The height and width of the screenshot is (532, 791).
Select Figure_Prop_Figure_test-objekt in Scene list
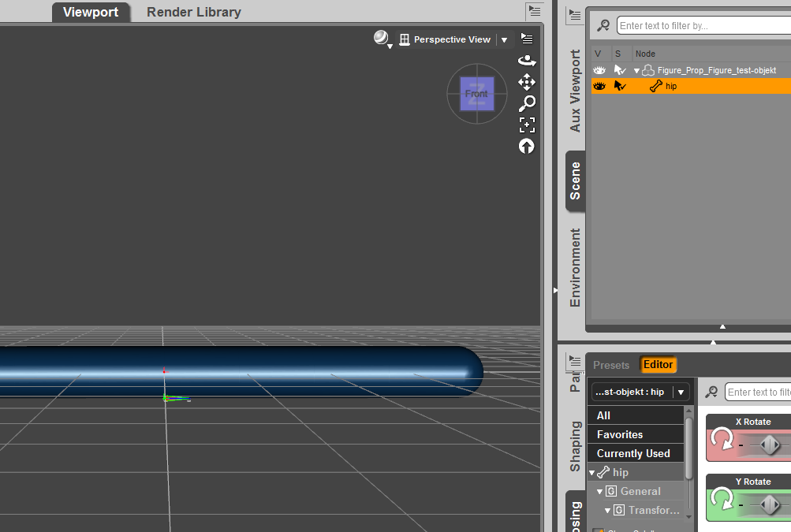click(x=716, y=71)
